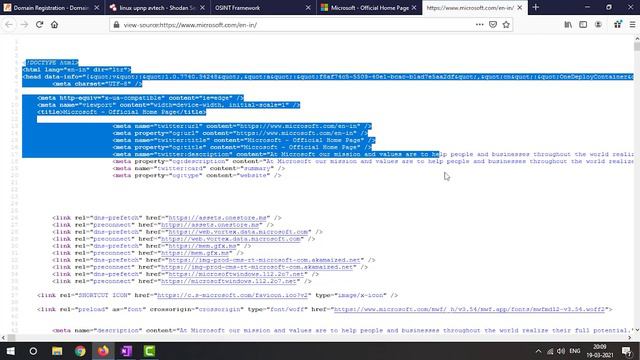The width and height of the screenshot is (640, 360).
Task: Open the notification center icon
Action: coord(627,351)
